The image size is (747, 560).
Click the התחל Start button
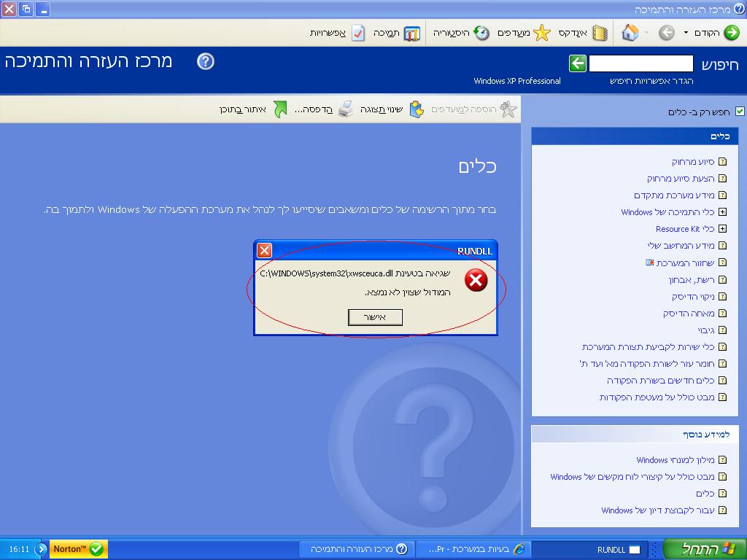(x=704, y=549)
